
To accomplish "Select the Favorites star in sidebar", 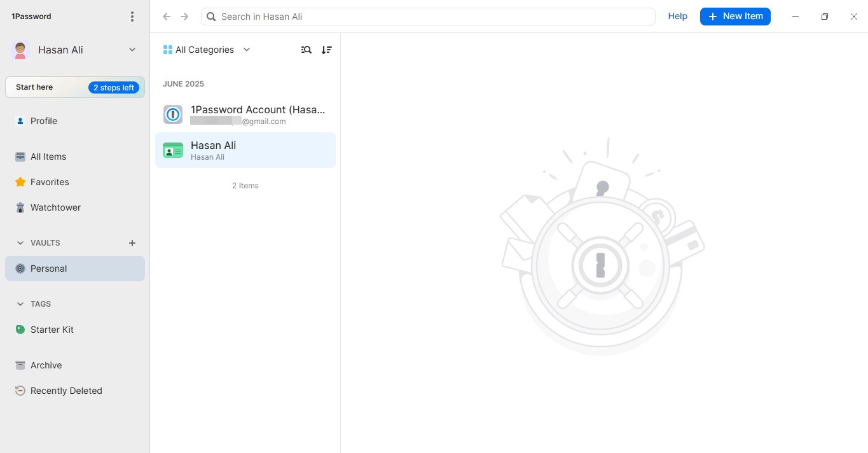I will pyautogui.click(x=49, y=182).
